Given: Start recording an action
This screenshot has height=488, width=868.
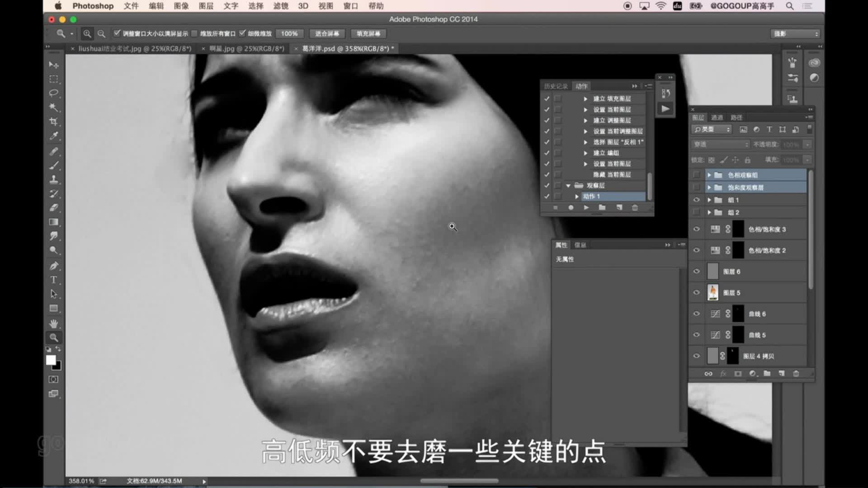Looking at the screenshot, I should coord(571,207).
